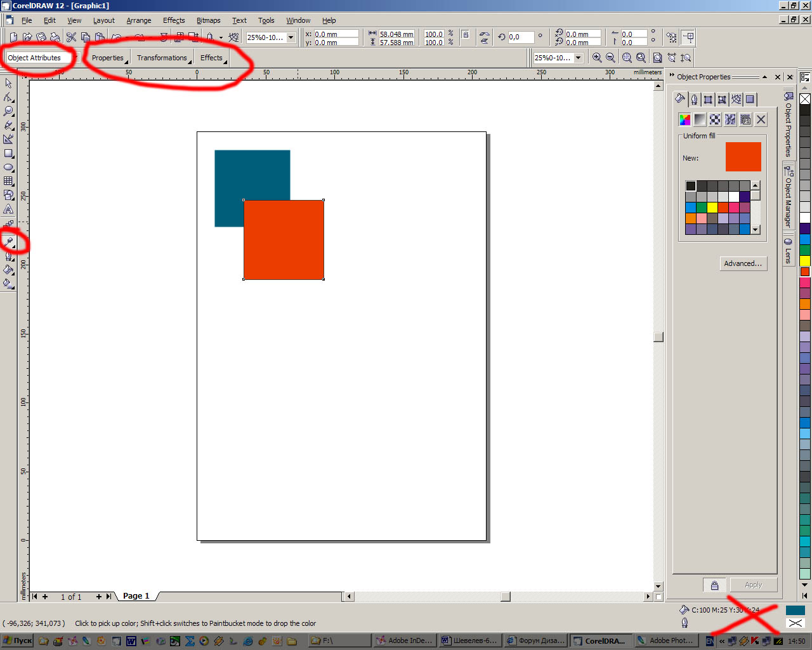Select the Zoom tool in the toolbox
Screen dimensions: 812x650
pos(8,111)
